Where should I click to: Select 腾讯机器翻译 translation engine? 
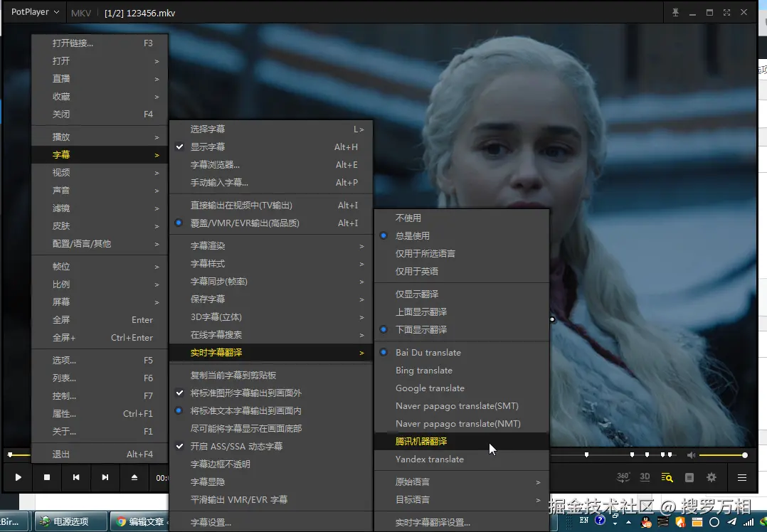pyautogui.click(x=461, y=442)
